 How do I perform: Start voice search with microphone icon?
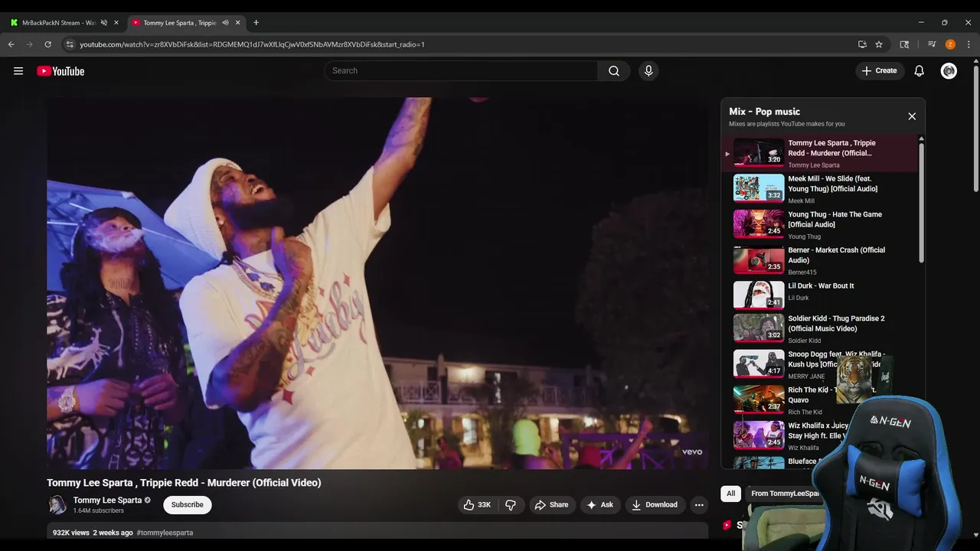(x=648, y=71)
